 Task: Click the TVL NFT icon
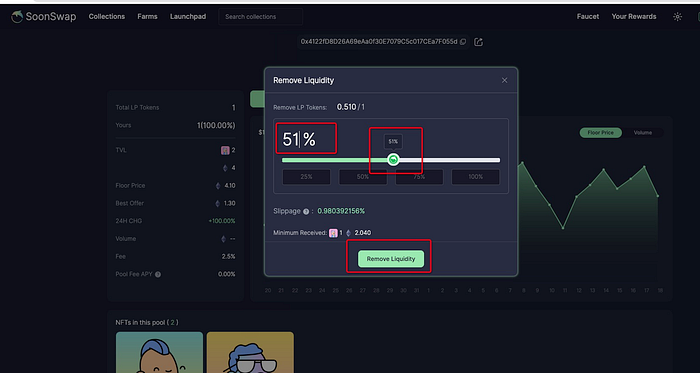225,150
